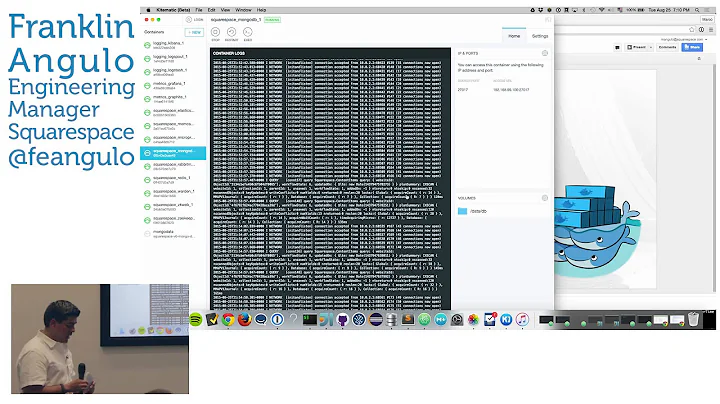
Task: Click the LOGIN user icon in Kitematic
Action: coord(189,20)
